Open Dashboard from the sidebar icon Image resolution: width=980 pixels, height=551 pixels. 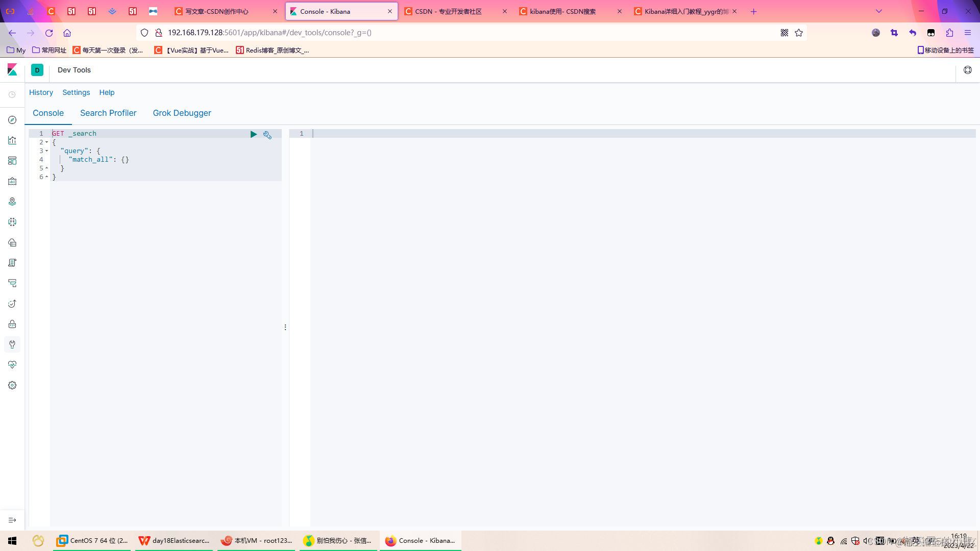12,161
